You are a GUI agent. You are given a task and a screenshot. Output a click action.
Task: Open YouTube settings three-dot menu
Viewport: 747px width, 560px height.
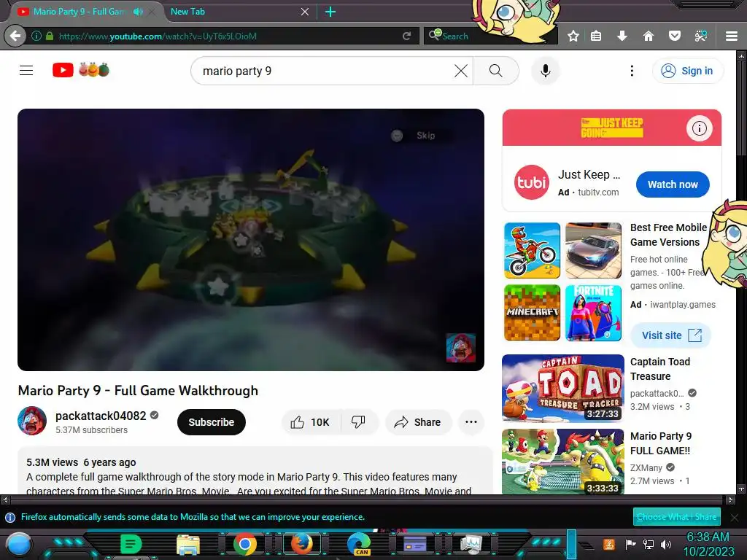point(632,71)
